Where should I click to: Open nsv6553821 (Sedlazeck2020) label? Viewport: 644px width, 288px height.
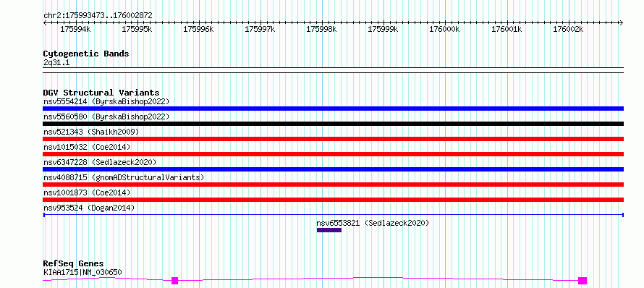(x=373, y=223)
